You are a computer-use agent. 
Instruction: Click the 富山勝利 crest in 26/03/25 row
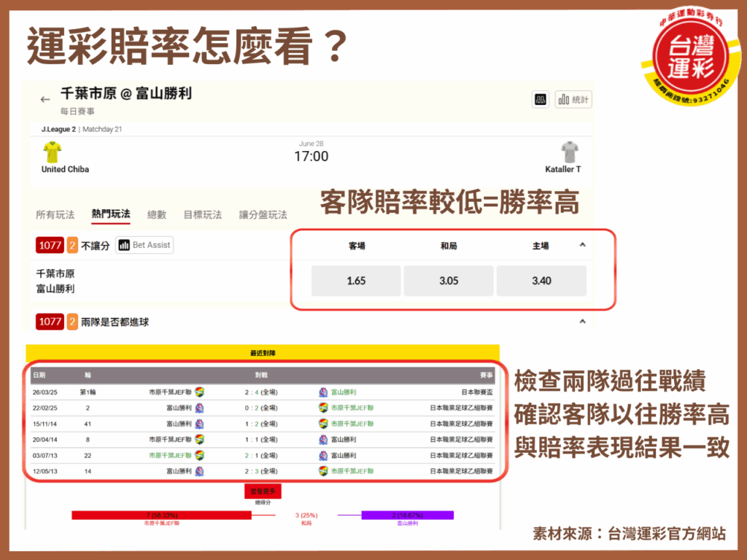[x=323, y=392]
